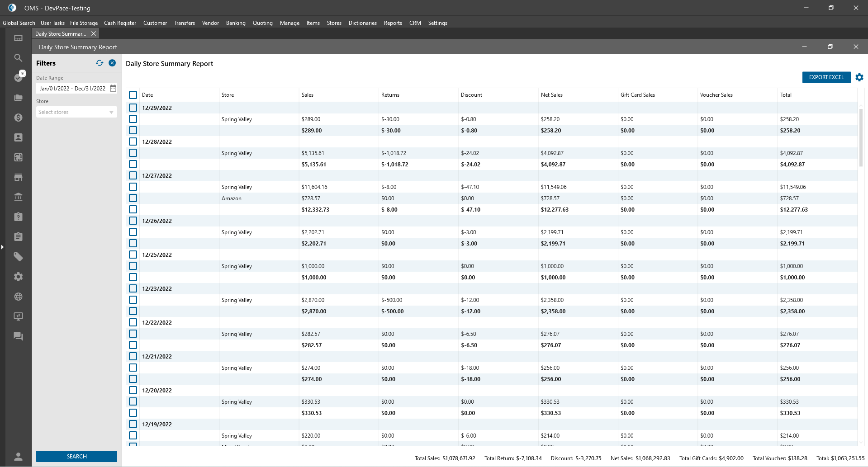Screen dimensions: 868x467
Task: Open the Settings menu
Action: pyautogui.click(x=437, y=23)
